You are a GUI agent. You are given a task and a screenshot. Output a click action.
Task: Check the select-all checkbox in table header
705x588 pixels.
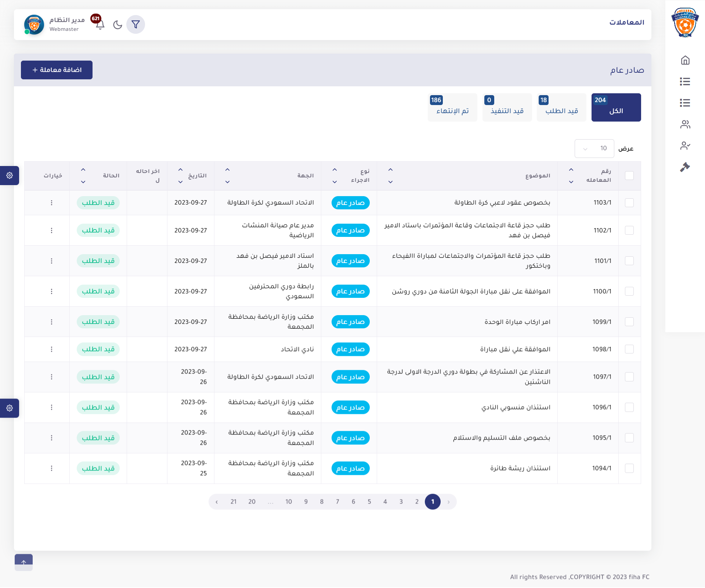click(629, 176)
